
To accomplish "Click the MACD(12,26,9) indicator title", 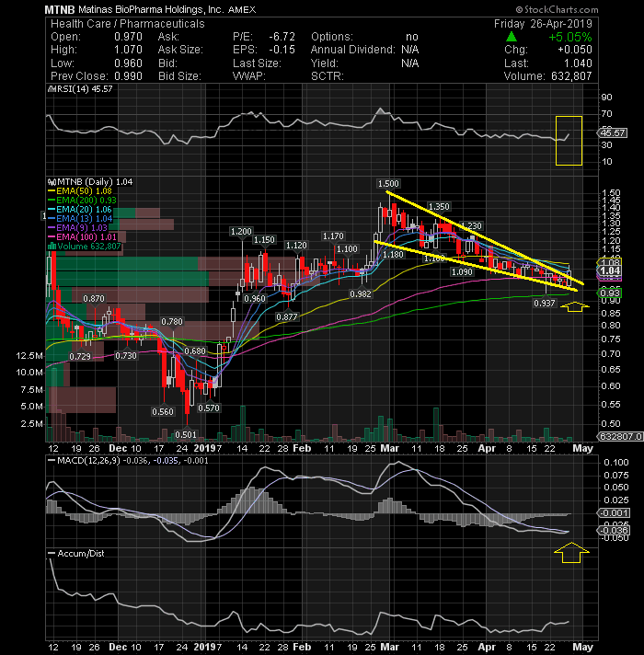I will pos(88,460).
